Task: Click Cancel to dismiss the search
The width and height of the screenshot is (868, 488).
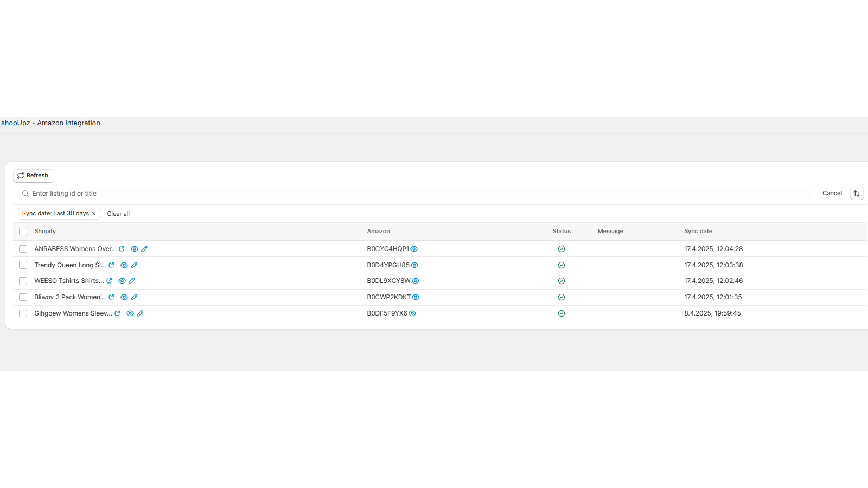Action: [832, 193]
